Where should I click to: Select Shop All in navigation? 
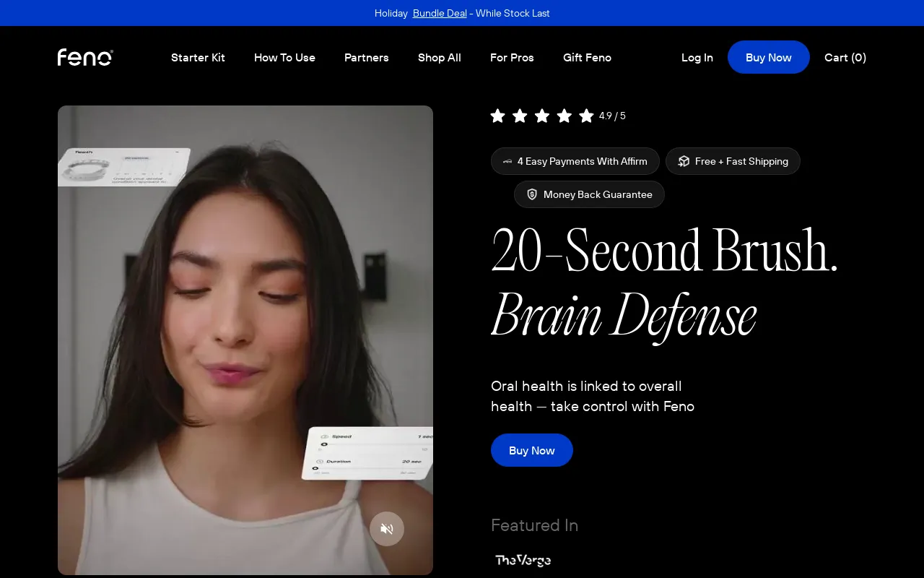(439, 57)
